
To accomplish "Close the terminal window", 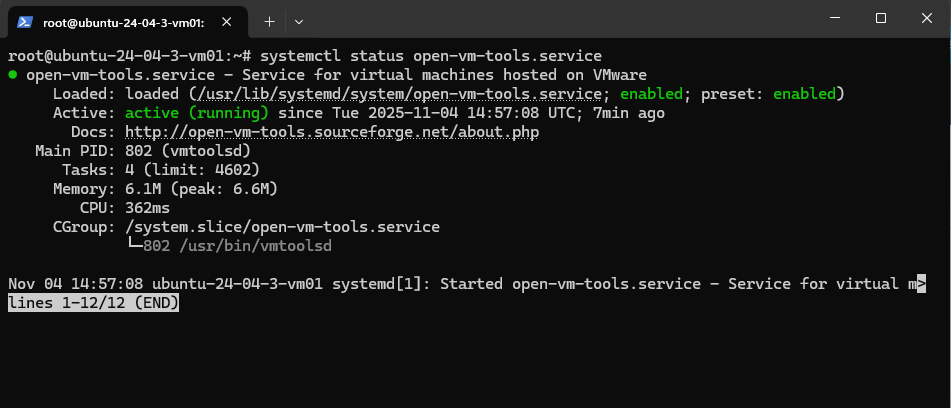I will point(926,18).
